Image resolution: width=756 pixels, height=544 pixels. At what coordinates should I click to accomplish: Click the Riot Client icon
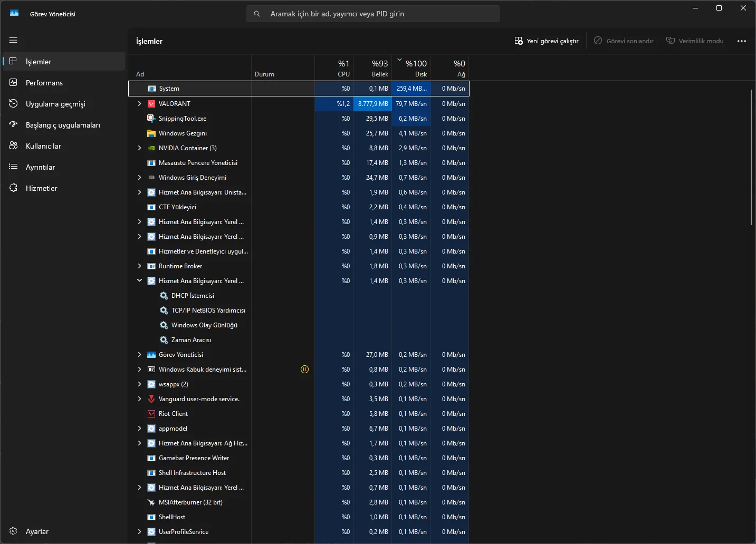[x=151, y=414]
